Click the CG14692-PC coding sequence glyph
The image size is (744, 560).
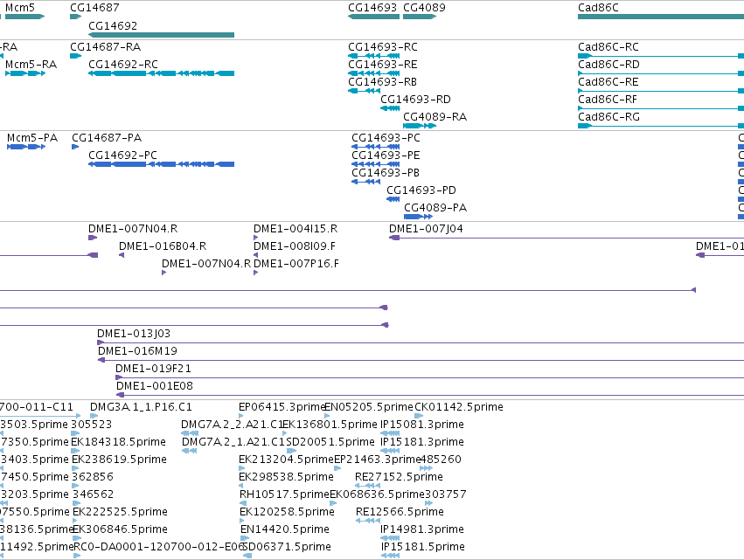162,164
